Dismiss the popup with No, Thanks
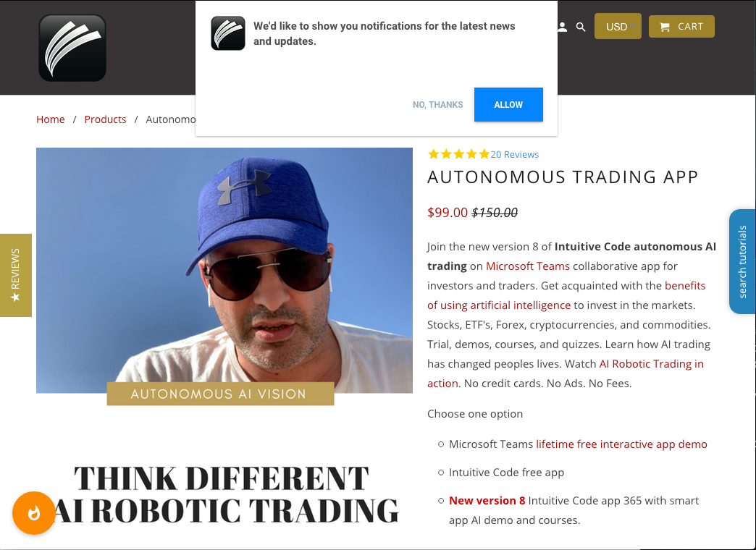756x550 pixels. [437, 105]
